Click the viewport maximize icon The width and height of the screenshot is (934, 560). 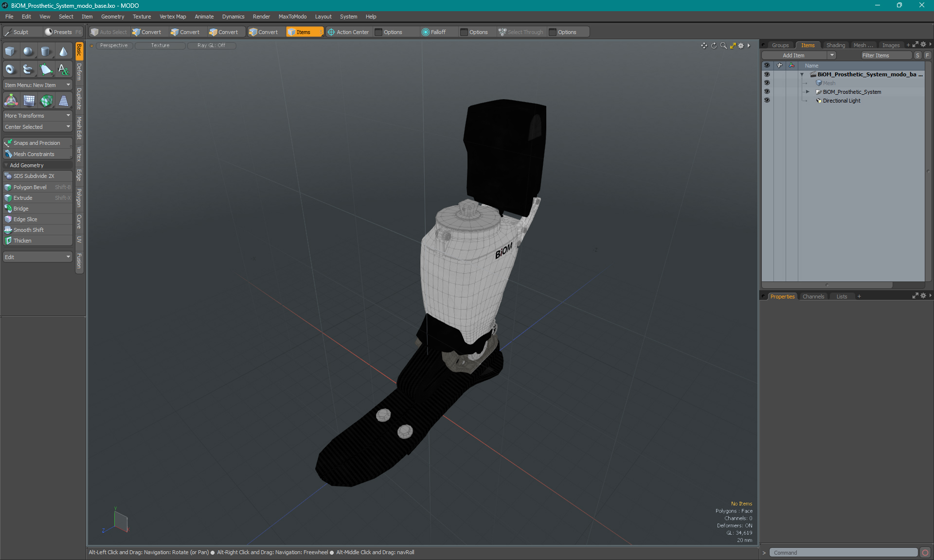pyautogui.click(x=733, y=46)
